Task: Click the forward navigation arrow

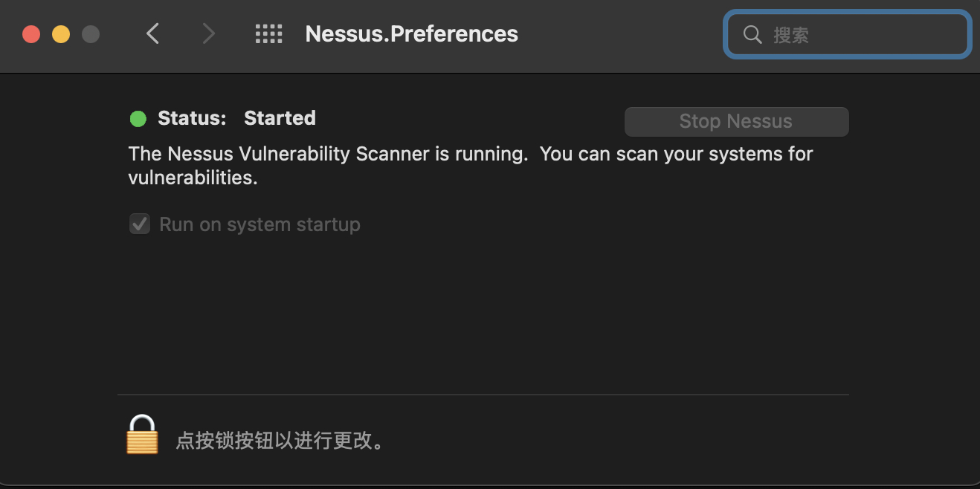Action: [x=207, y=33]
